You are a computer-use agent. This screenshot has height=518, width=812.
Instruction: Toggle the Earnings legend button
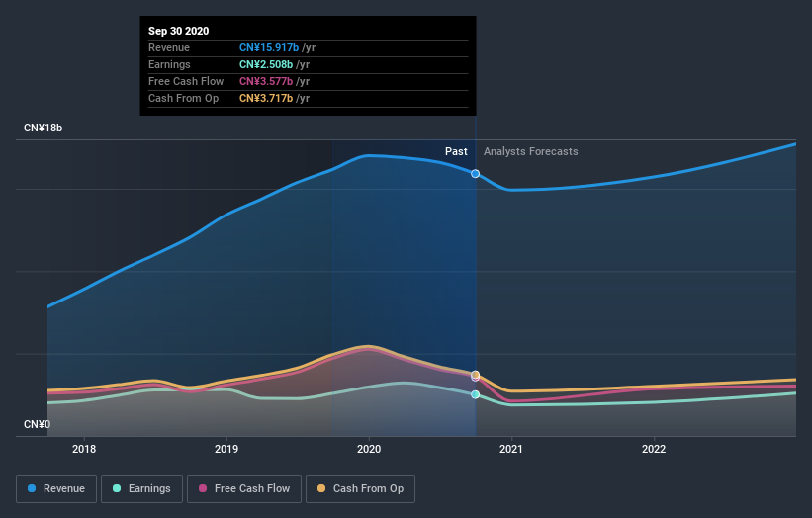pos(141,489)
